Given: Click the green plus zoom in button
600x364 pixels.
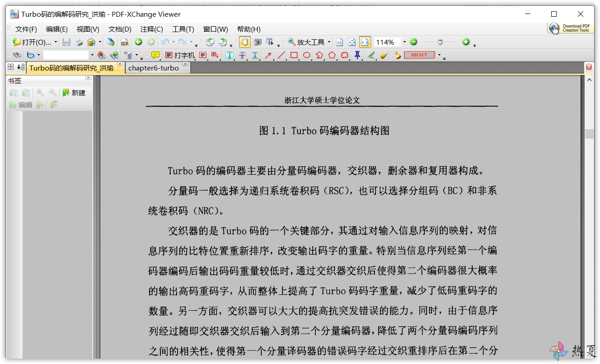Looking at the screenshot, I should 466,42.
